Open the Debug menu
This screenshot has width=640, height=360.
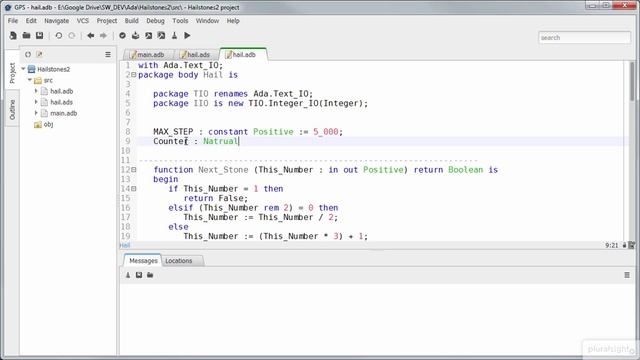click(x=155, y=21)
